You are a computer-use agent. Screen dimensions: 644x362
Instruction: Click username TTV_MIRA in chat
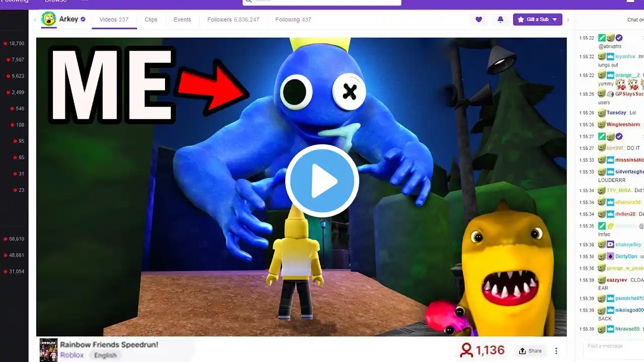(x=619, y=190)
